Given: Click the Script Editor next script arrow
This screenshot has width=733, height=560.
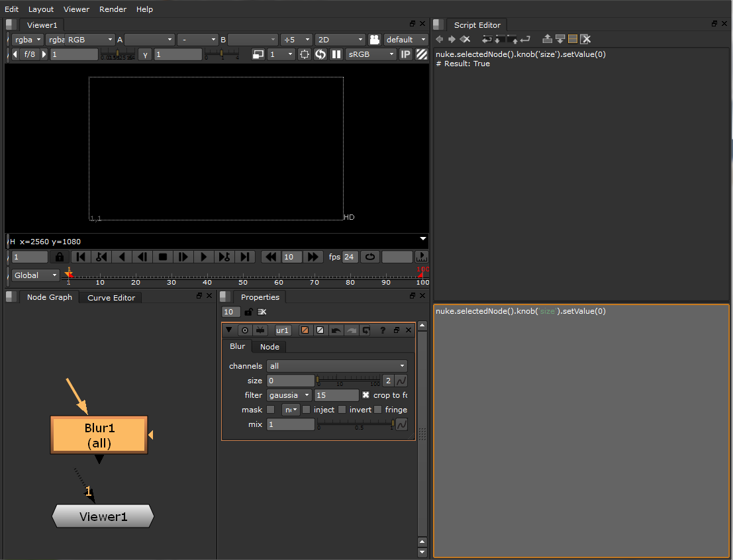Looking at the screenshot, I should coord(452,39).
